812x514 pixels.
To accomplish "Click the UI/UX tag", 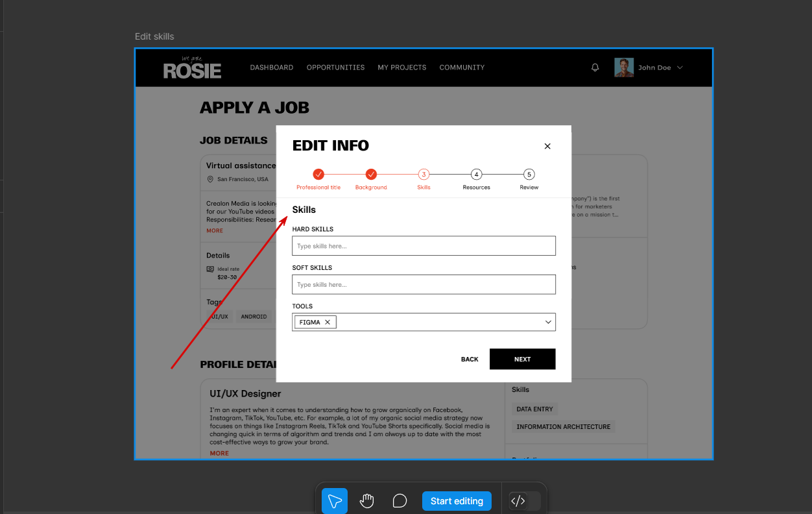I will click(220, 317).
